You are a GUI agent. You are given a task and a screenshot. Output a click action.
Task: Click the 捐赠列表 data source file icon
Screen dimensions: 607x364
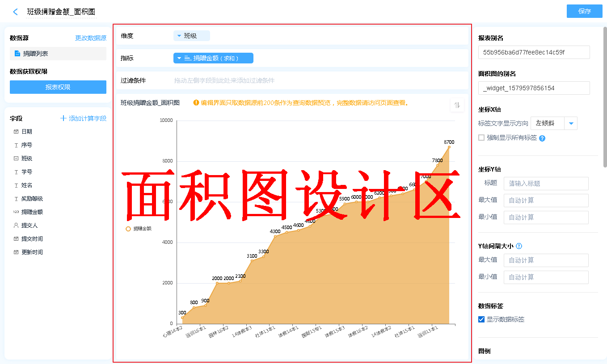click(x=17, y=54)
